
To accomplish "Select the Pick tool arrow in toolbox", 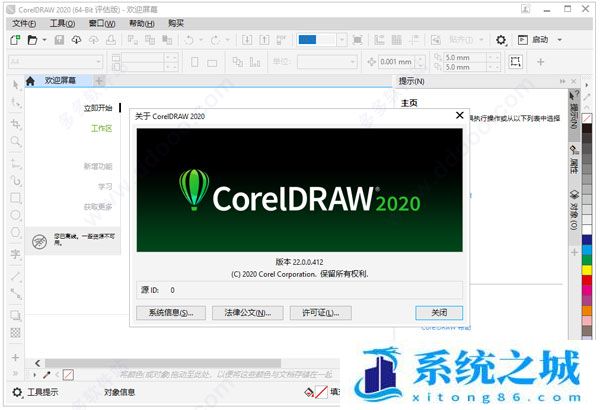I will coord(15,85).
